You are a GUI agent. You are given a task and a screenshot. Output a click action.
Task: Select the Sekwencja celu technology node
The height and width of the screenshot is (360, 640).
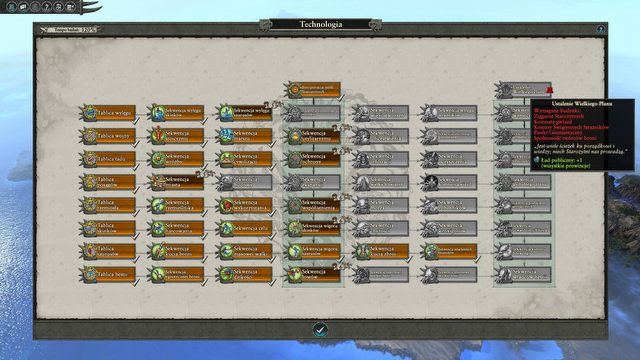(245, 229)
